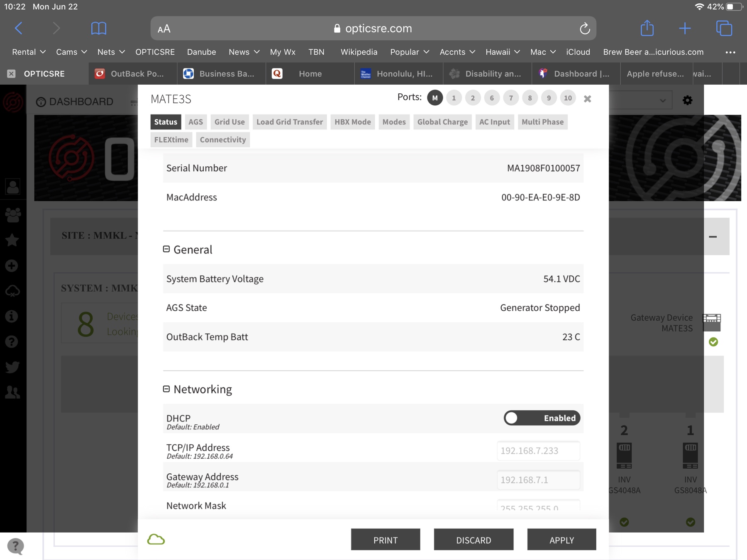
Task: Switch to OutBack Po... browser tab
Action: pos(133,73)
